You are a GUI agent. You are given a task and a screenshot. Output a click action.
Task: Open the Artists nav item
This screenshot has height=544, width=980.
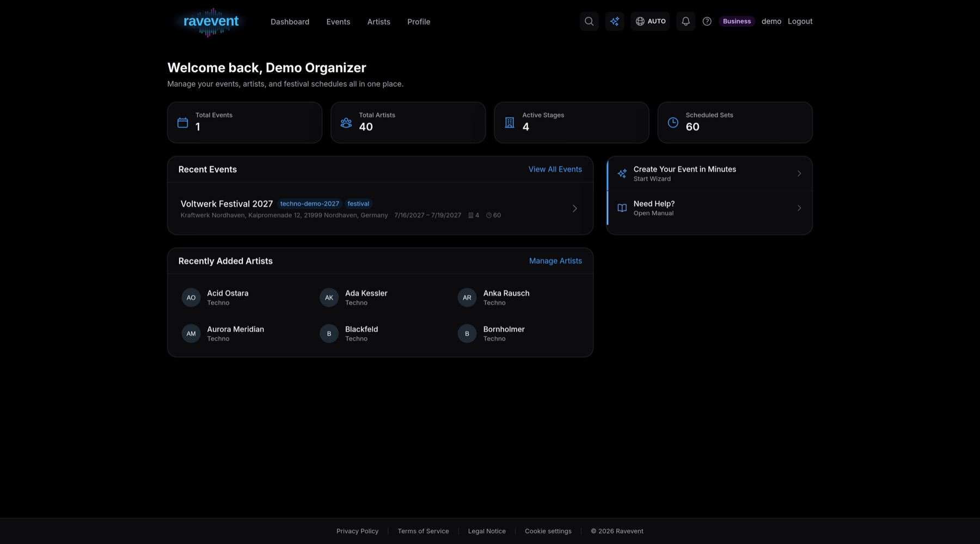[x=378, y=22]
